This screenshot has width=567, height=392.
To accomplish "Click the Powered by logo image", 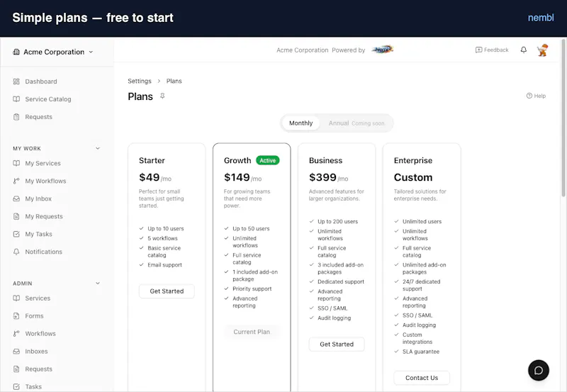I will click(x=382, y=50).
